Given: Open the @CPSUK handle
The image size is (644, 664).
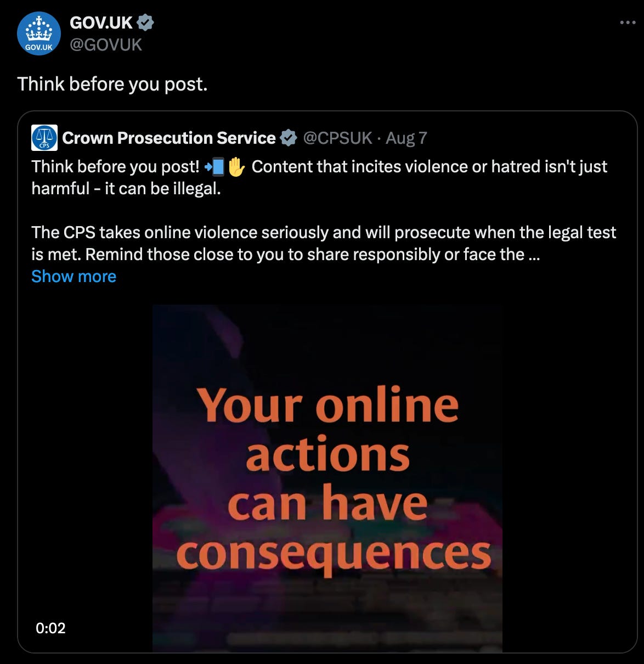Looking at the screenshot, I should 337,138.
